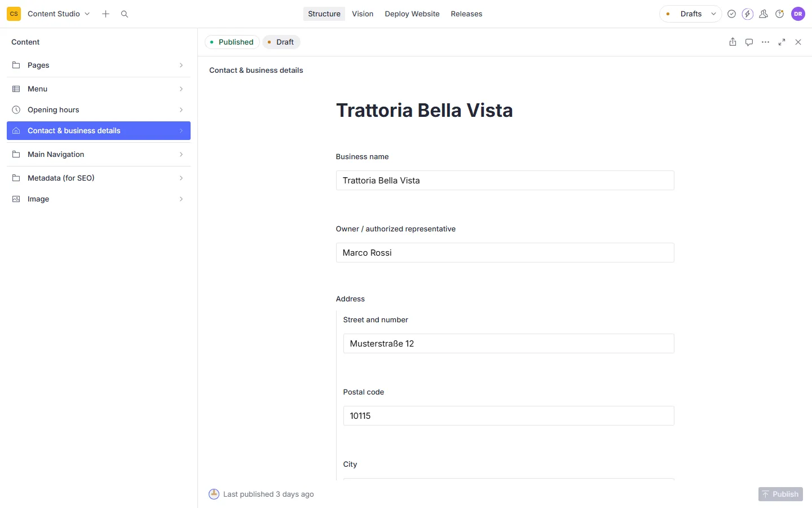Click the lightning bolt icon in the top bar
Viewport: 812px width, 508px height.
(748, 14)
